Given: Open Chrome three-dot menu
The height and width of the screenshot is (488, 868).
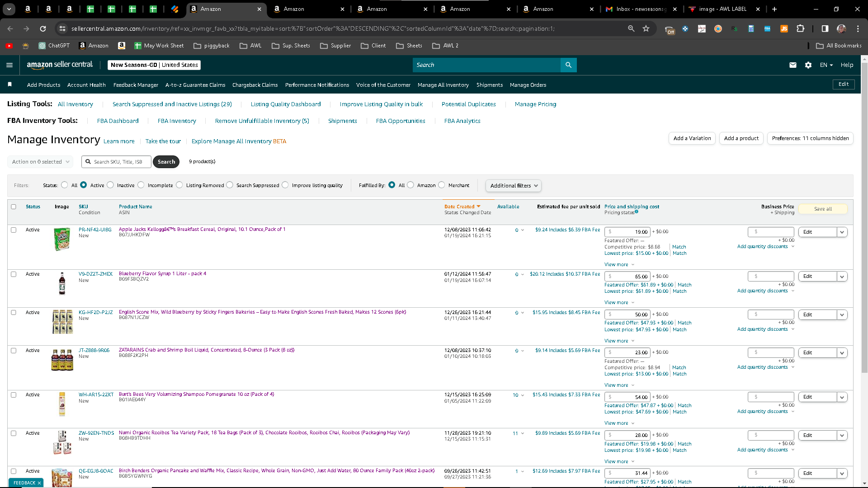Looking at the screenshot, I should pyautogui.click(x=858, y=28).
